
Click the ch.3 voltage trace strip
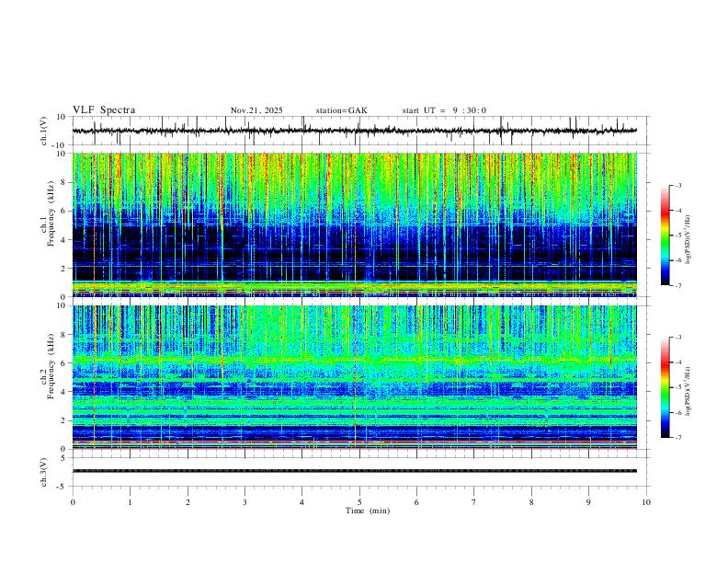[355, 471]
